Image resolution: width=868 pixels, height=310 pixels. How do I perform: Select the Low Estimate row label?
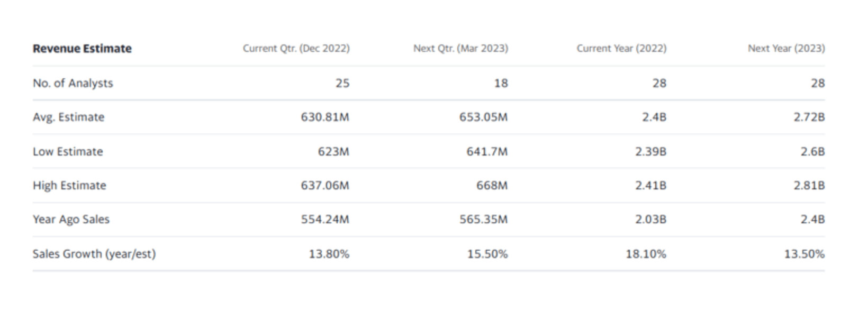(68, 151)
